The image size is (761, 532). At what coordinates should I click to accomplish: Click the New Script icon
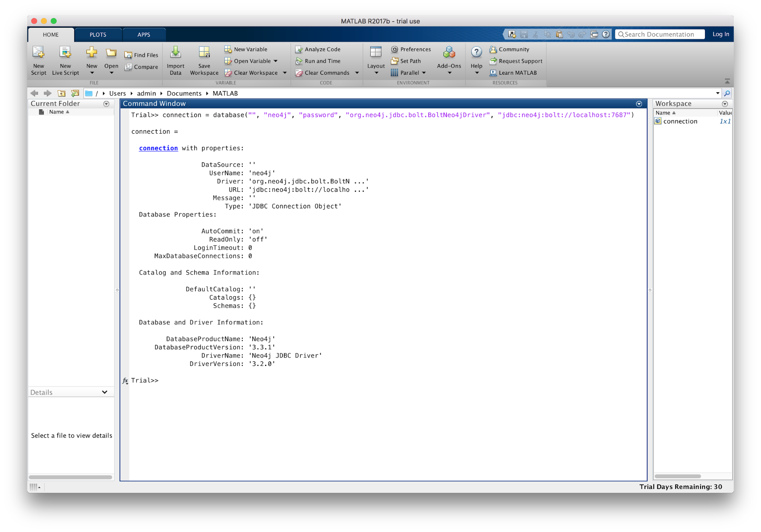coord(38,53)
